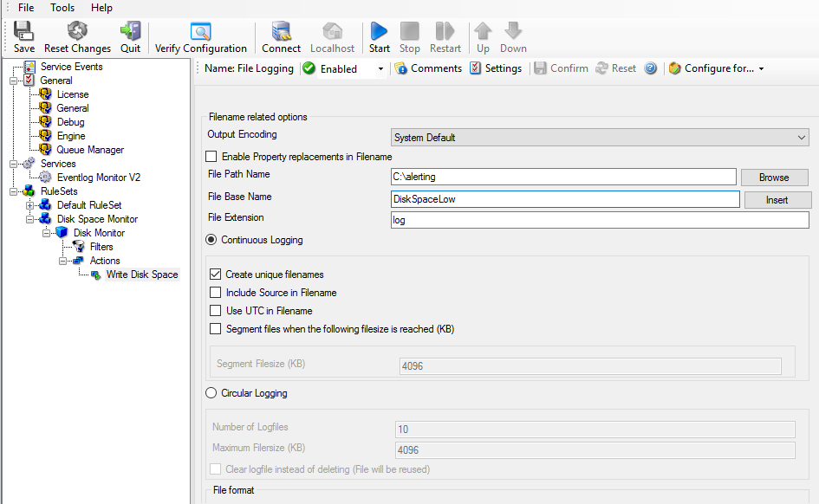
Task: Click the Save toolbar icon
Action: 24,32
